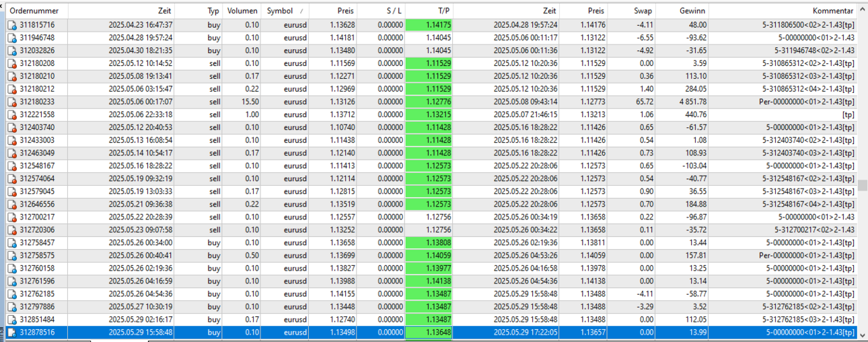Click the icon next to order 312221558
868x342 pixels.
(12, 114)
